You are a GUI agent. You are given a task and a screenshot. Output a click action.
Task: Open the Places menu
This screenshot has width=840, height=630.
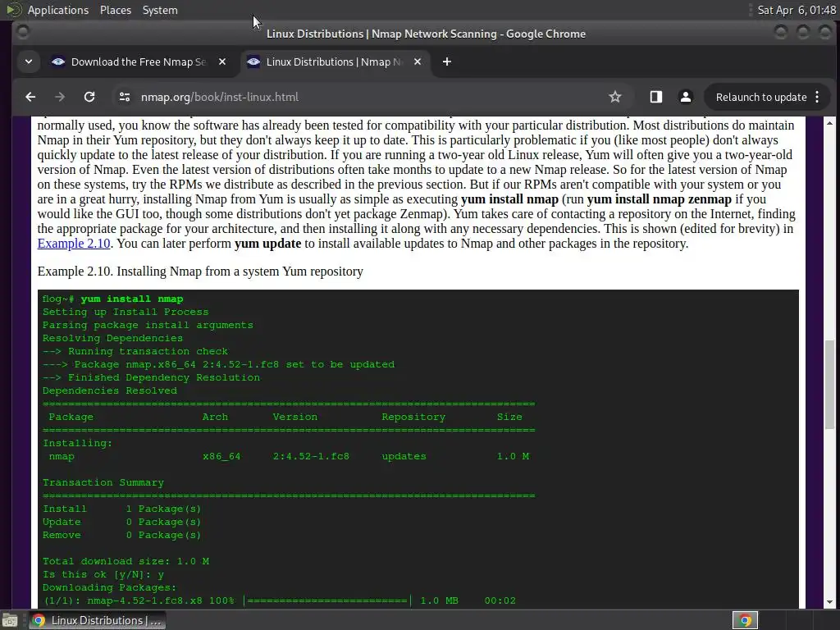116,10
